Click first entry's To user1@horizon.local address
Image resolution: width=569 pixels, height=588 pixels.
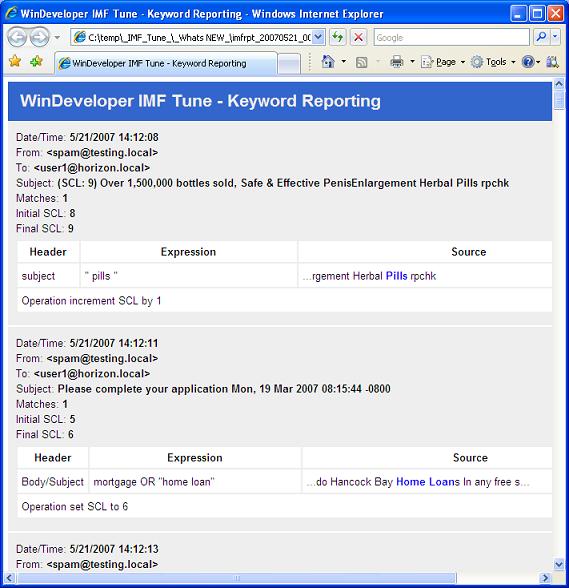pos(92,168)
